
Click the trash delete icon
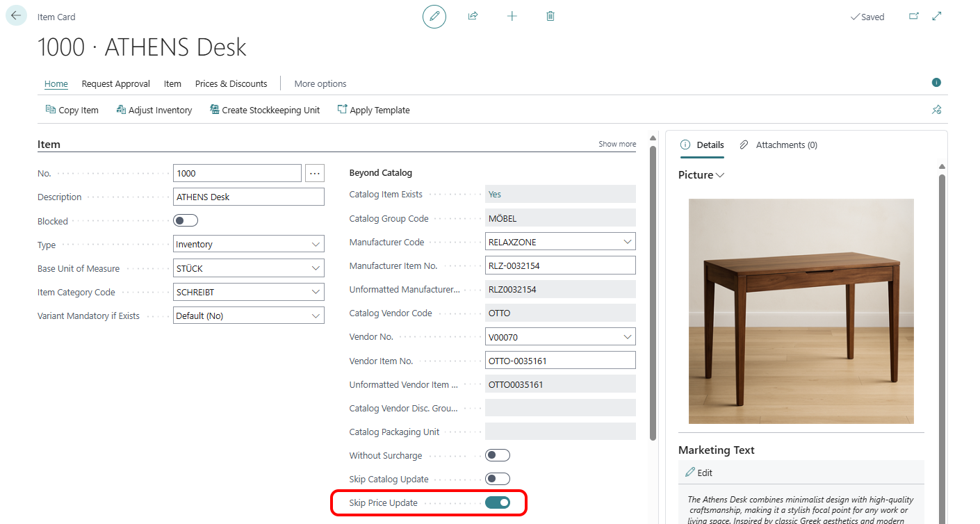pyautogui.click(x=550, y=16)
